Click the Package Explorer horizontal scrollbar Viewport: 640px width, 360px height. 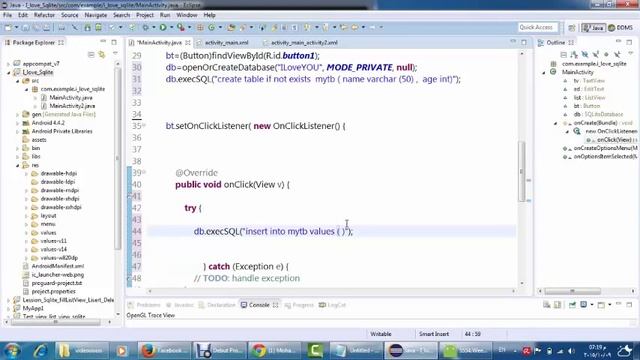(x=56, y=322)
